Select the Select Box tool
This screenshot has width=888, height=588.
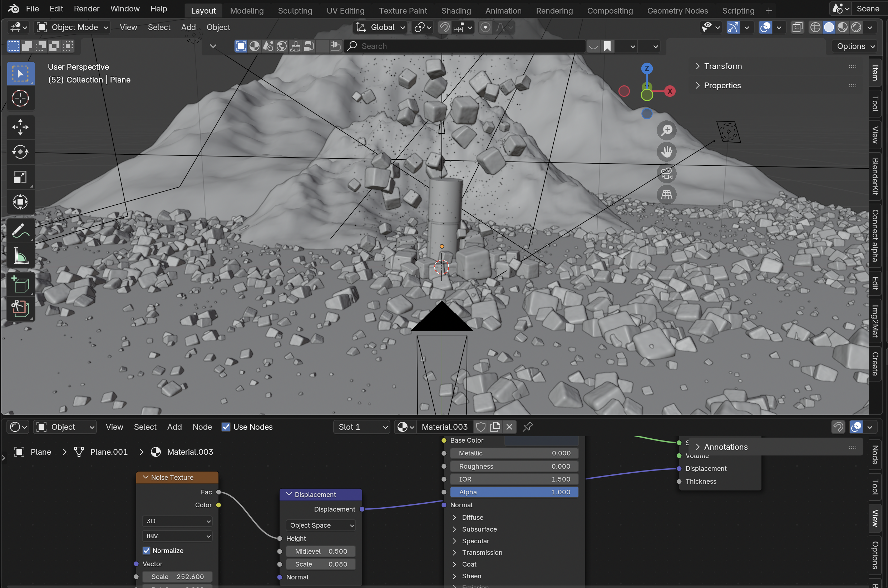pyautogui.click(x=20, y=74)
